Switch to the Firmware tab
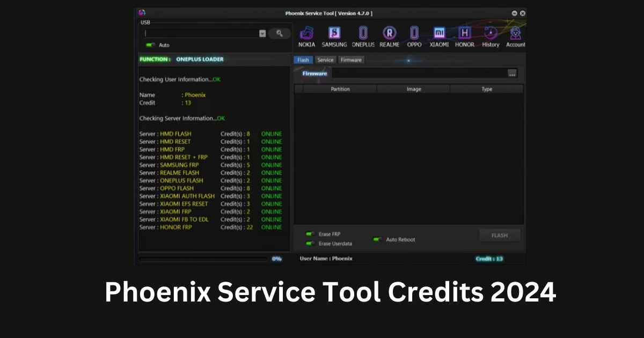The image size is (644, 338). (x=351, y=60)
